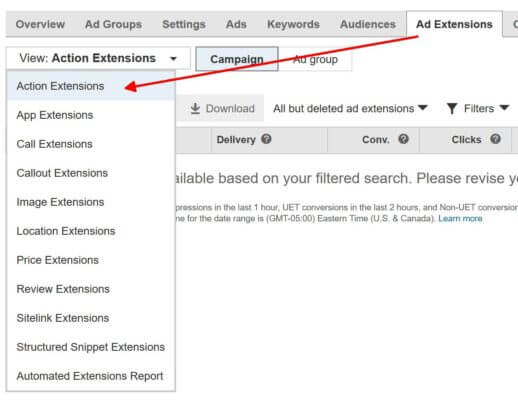Viewport: 518px width, 400px height.
Task: Click the Download icon
Action: click(195, 109)
